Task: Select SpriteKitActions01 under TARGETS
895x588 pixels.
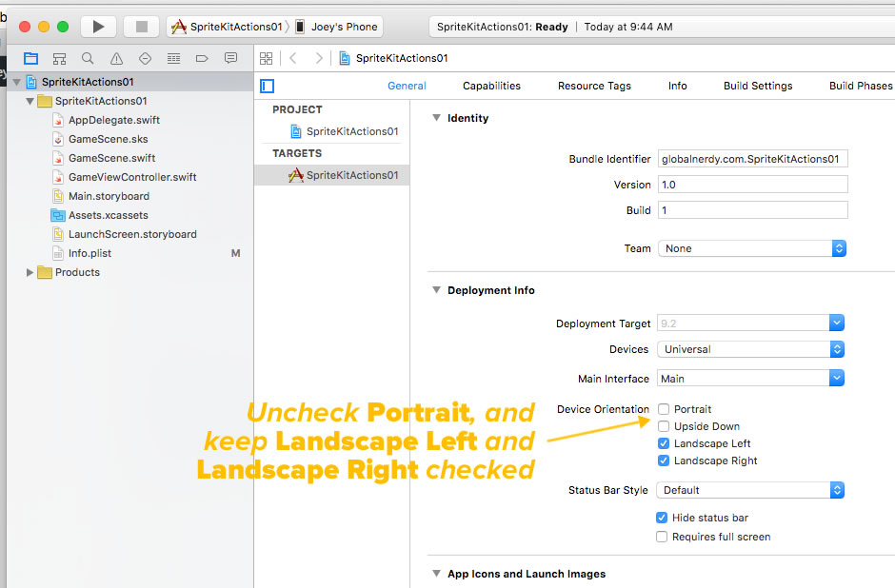Action: [x=332, y=175]
